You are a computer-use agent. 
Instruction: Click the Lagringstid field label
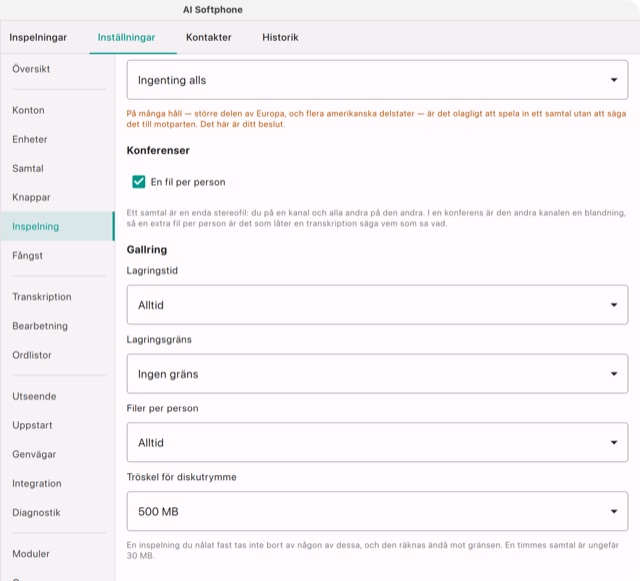click(152, 271)
